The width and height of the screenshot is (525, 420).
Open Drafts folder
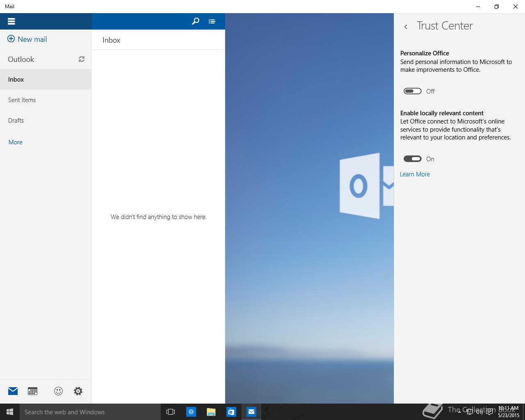46,120
